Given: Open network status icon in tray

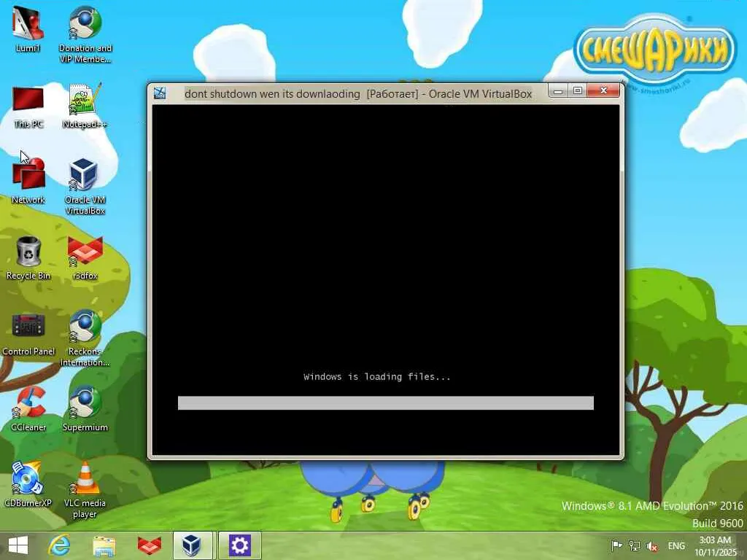Looking at the screenshot, I should (635, 545).
